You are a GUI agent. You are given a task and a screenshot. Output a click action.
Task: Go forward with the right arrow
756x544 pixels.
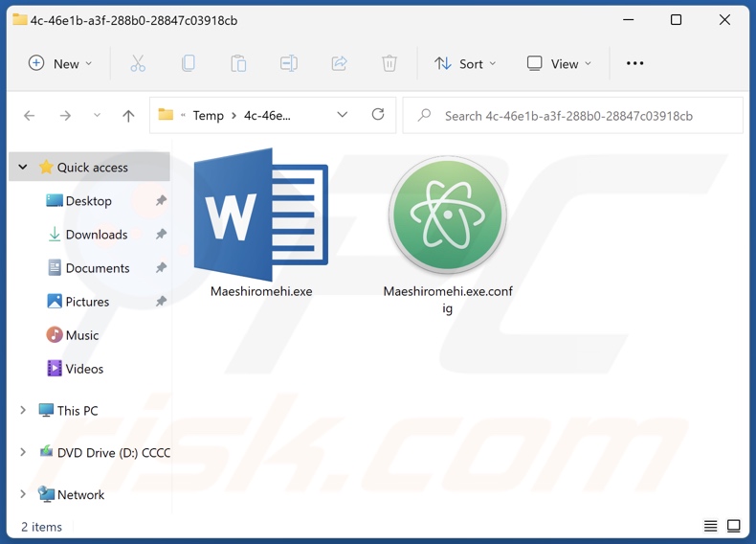pos(65,115)
